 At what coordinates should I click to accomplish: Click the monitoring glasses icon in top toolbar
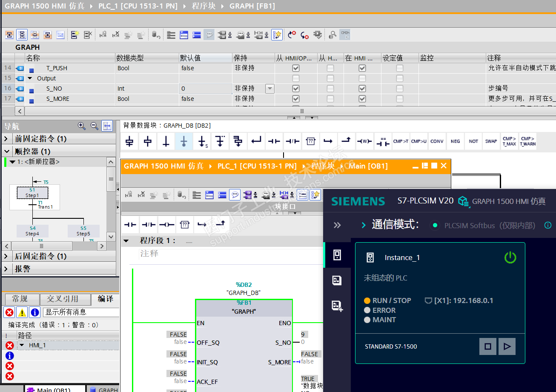point(345,34)
